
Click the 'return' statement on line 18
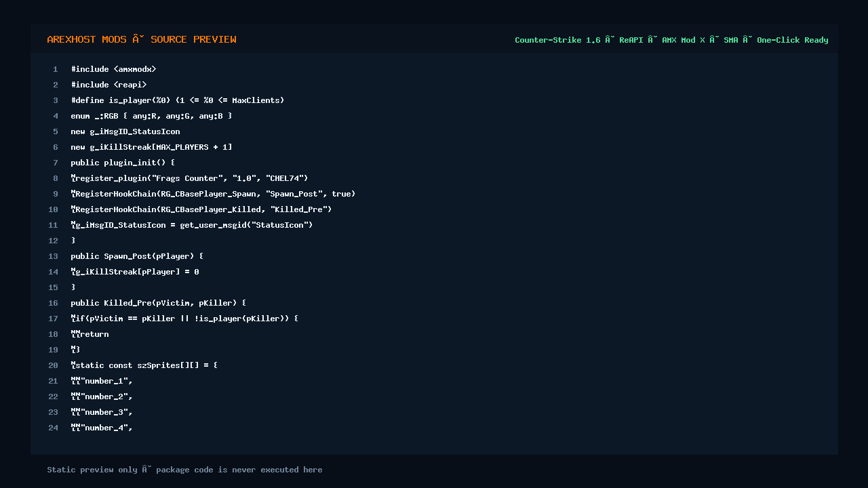click(x=90, y=334)
